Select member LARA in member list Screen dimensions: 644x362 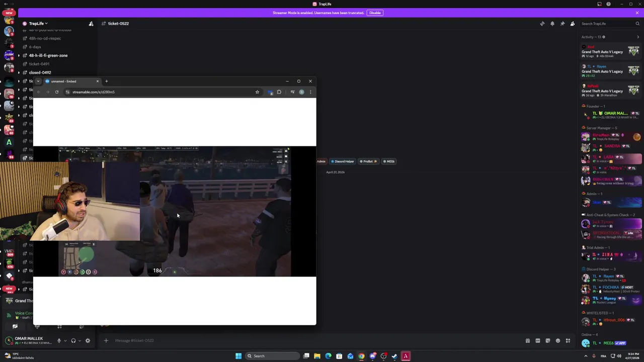tap(610, 158)
